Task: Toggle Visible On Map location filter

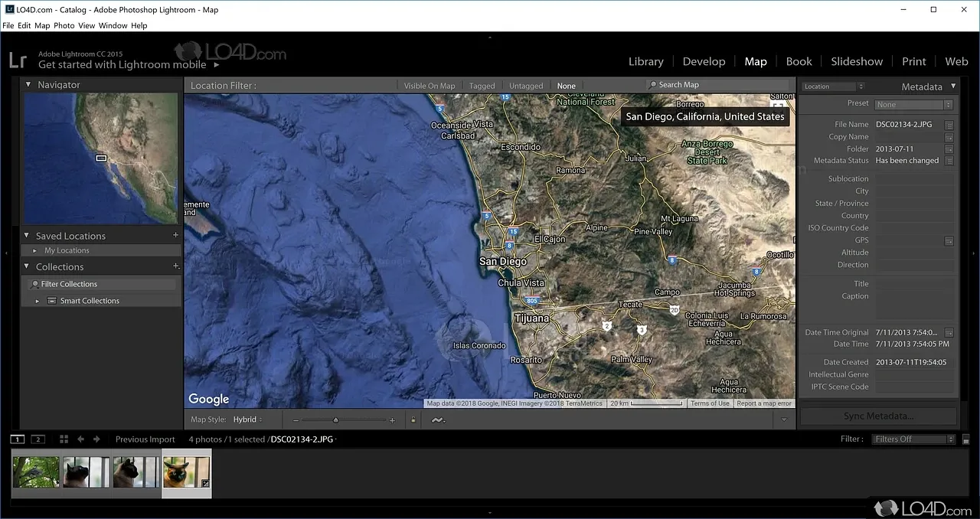Action: [x=430, y=86]
